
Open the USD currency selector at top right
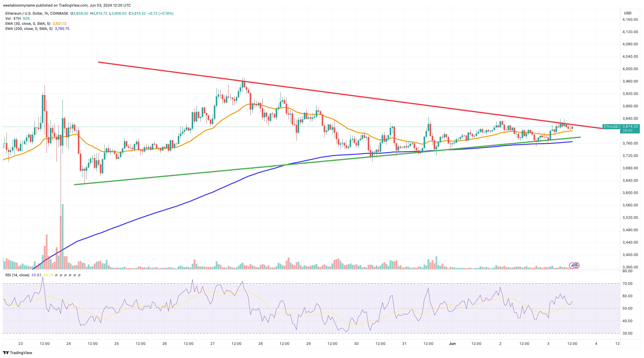click(628, 13)
